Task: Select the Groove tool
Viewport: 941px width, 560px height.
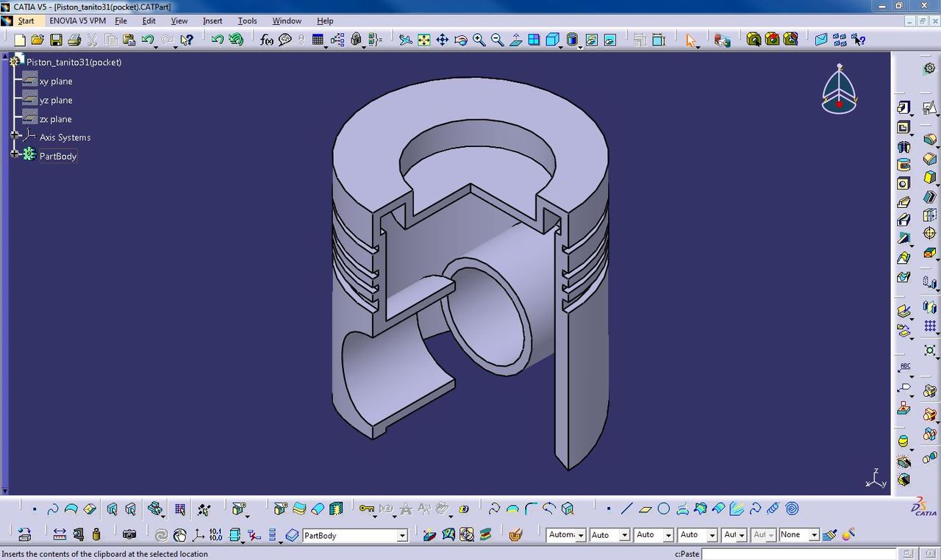Action: tap(904, 165)
